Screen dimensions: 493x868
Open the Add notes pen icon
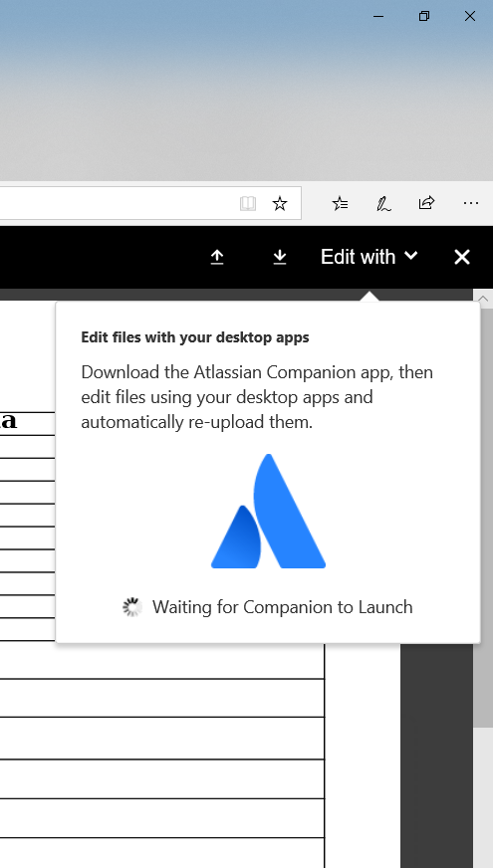tap(383, 204)
